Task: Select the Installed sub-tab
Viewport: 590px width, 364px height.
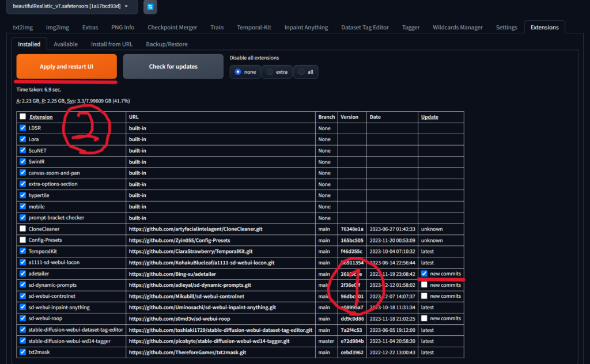Action: pyautogui.click(x=29, y=44)
